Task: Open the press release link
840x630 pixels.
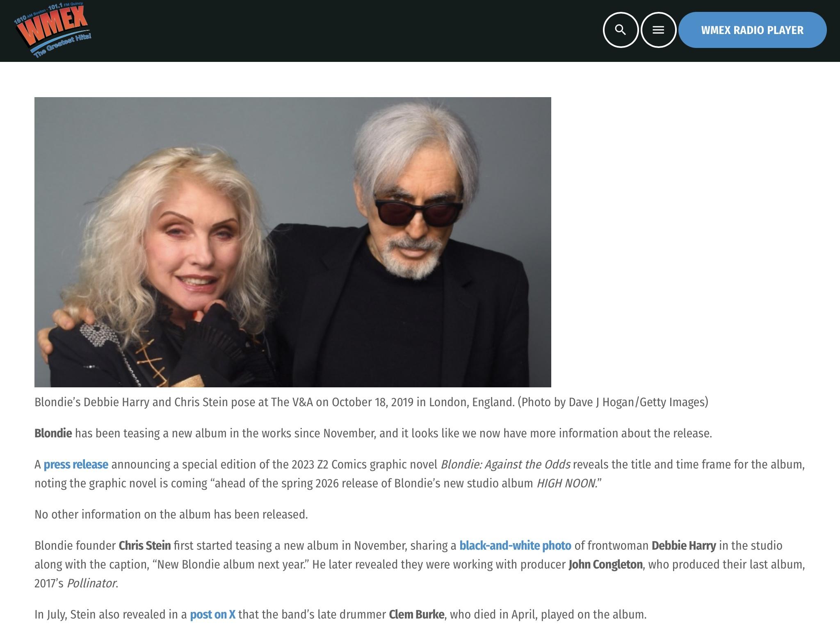Action: [x=76, y=464]
